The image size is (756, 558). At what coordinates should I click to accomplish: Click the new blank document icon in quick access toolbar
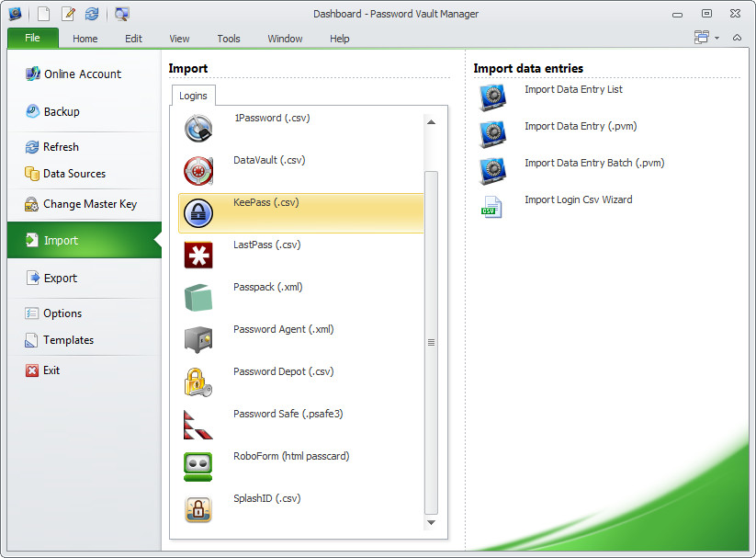[44, 14]
